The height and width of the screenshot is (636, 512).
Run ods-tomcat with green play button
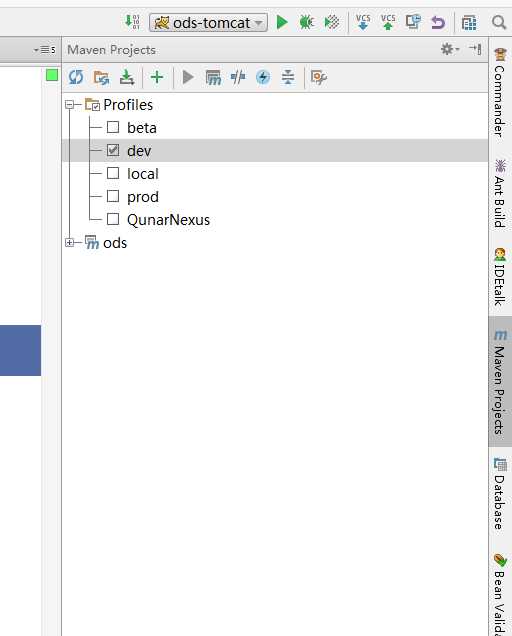click(282, 22)
